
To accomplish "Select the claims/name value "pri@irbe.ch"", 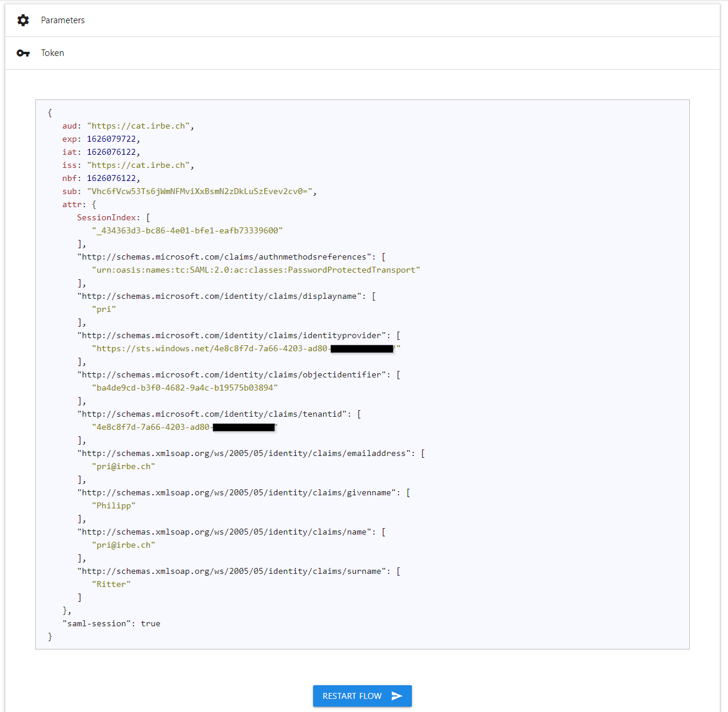I will (x=124, y=545).
